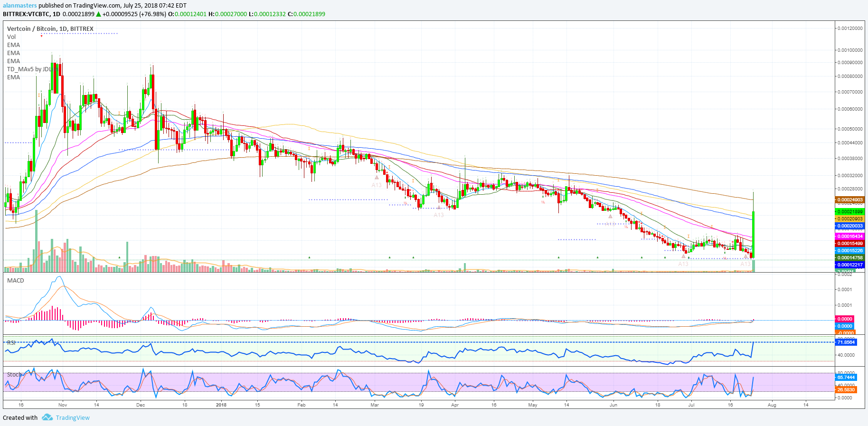Screen dimensions: 868x426
Task: Click the Stoch value tag 65.7444
Action: coord(846,377)
